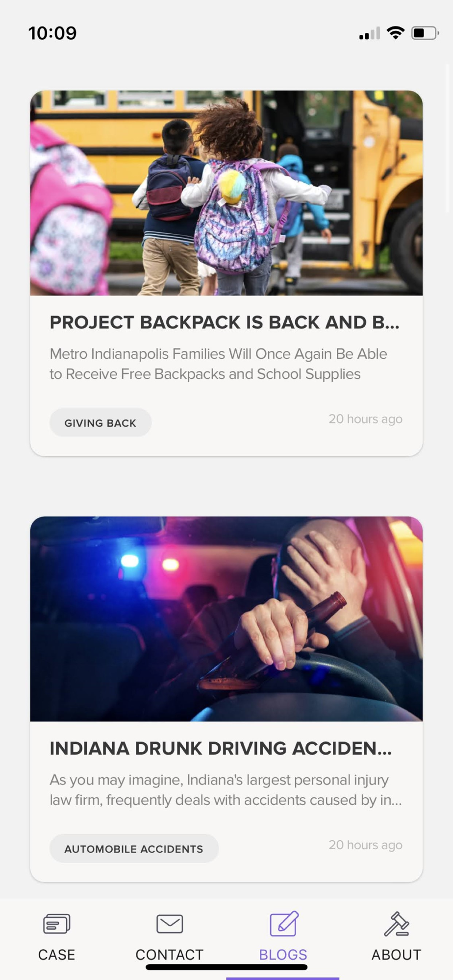
Task: Tap the school bus kids thumbnail
Action: (x=226, y=193)
